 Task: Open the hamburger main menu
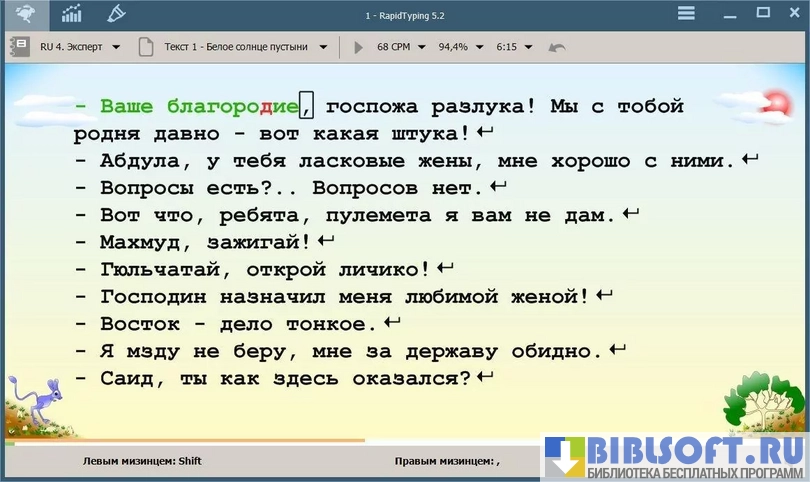click(x=686, y=14)
